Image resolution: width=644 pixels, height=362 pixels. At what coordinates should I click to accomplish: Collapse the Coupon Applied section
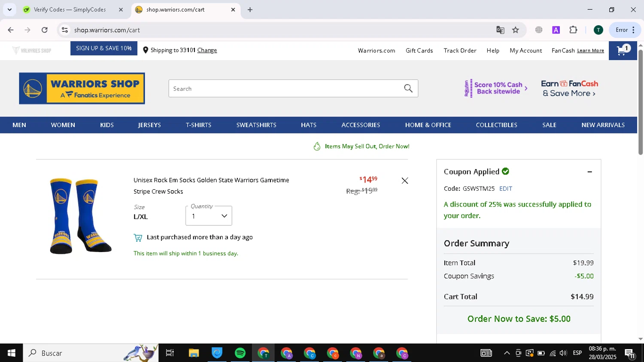pyautogui.click(x=589, y=172)
